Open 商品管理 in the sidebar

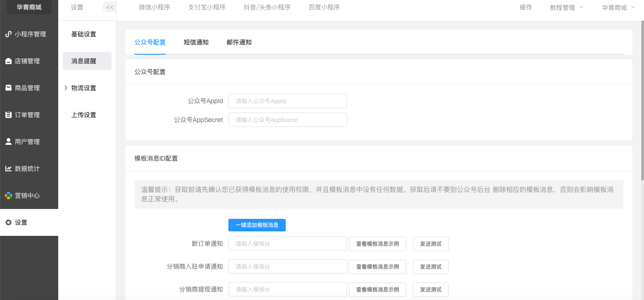click(29, 88)
